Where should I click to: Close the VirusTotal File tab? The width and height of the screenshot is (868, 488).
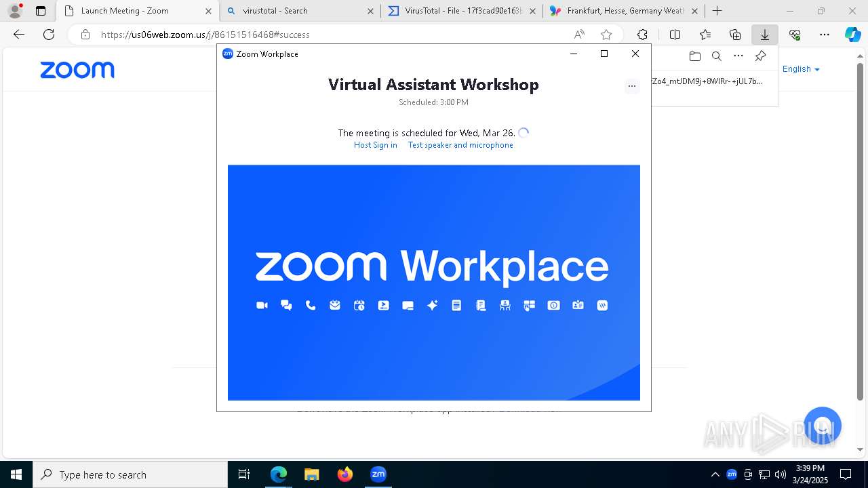(x=532, y=11)
